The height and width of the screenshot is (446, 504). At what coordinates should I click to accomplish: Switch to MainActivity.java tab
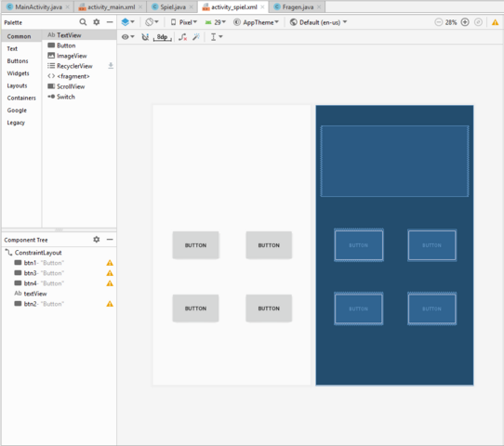coord(38,7)
